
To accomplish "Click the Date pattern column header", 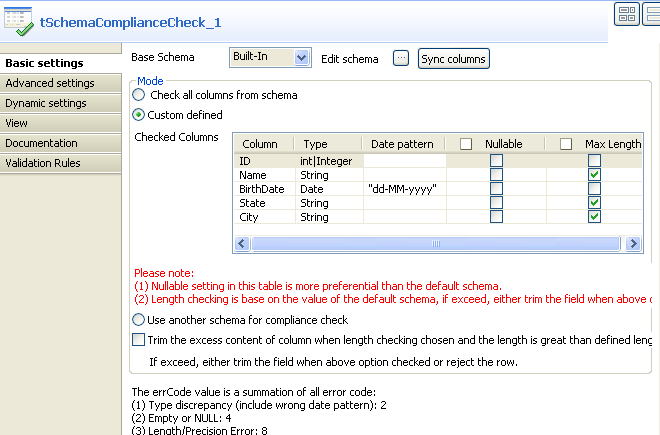I will pyautogui.click(x=404, y=144).
